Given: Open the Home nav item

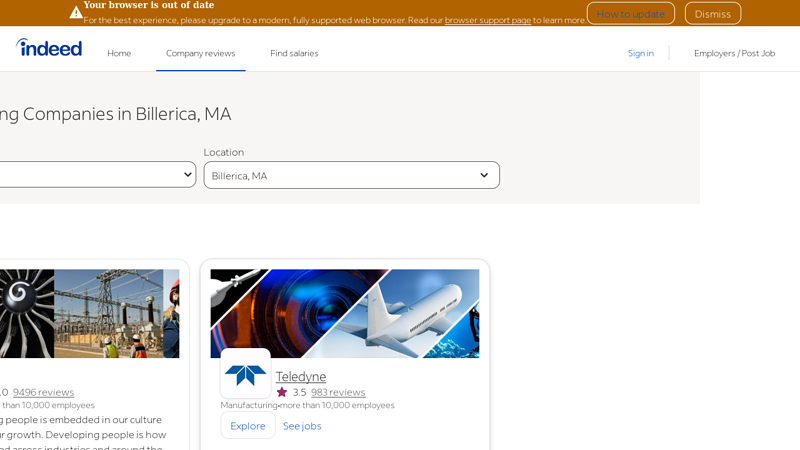Looking at the screenshot, I should [x=119, y=53].
